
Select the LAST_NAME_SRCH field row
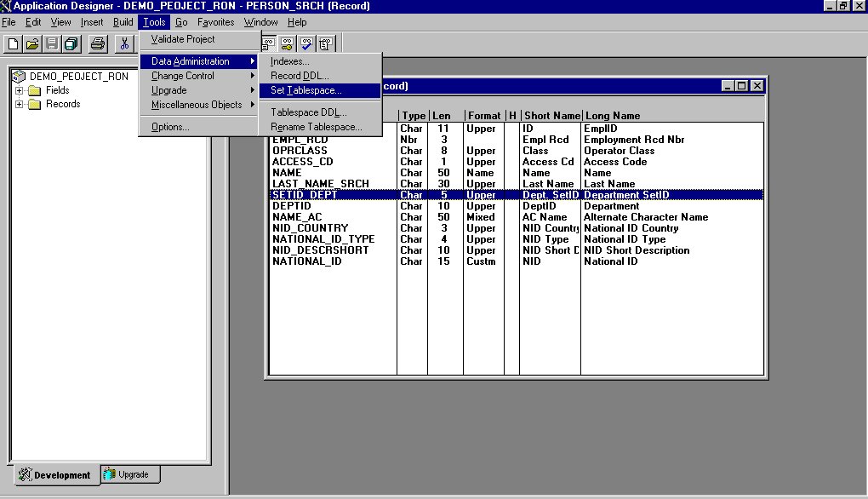pos(516,184)
